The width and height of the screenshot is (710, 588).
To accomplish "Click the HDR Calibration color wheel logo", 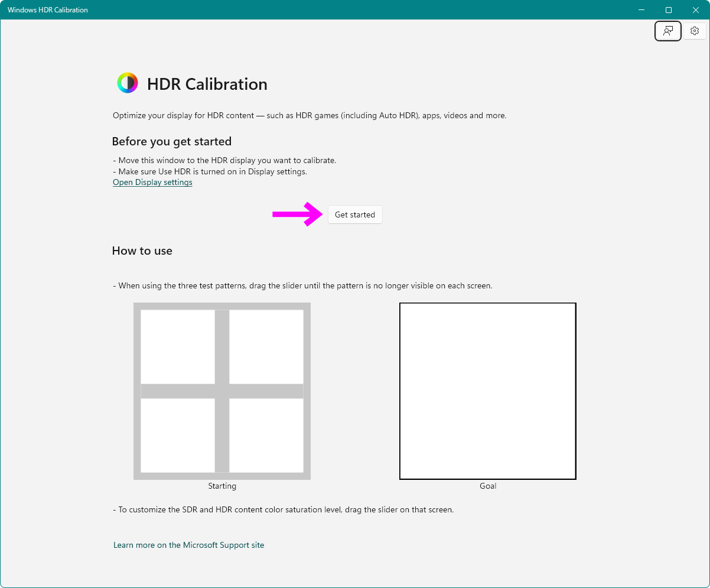I will coord(128,83).
